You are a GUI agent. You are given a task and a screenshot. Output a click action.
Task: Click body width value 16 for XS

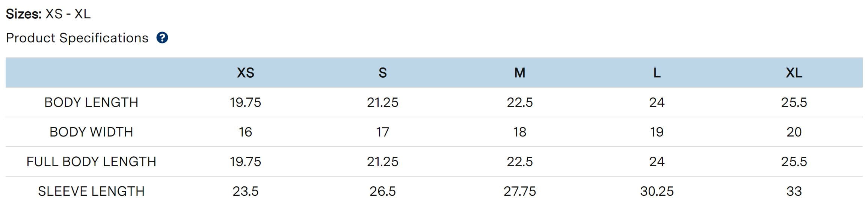click(x=246, y=132)
